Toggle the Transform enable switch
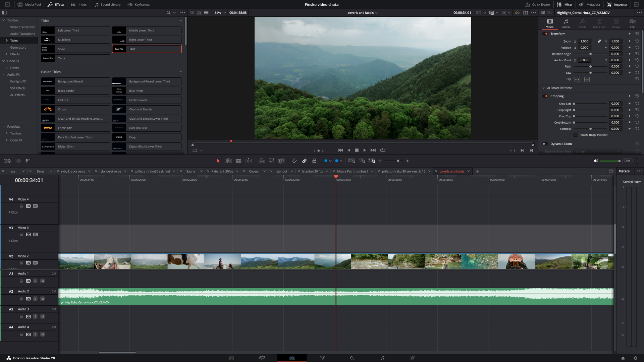The width and height of the screenshot is (644, 362). click(545, 34)
